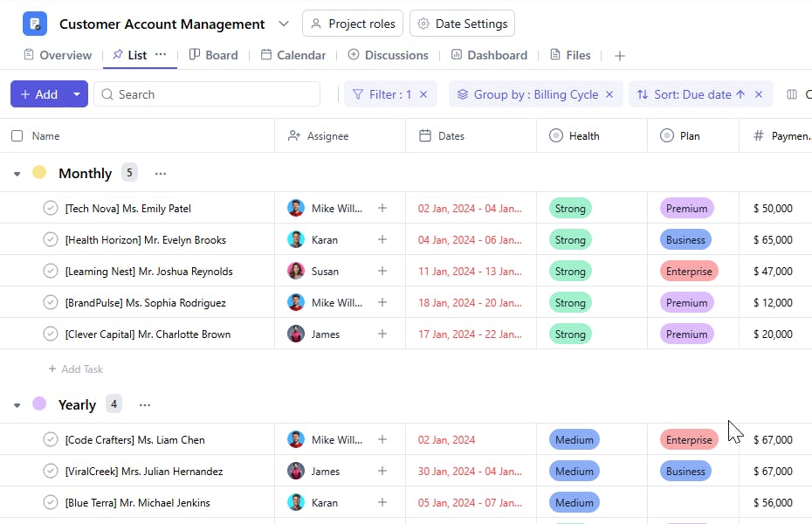Click the project logo icon beside the title
Screen dimensions: 812x524
(35, 24)
